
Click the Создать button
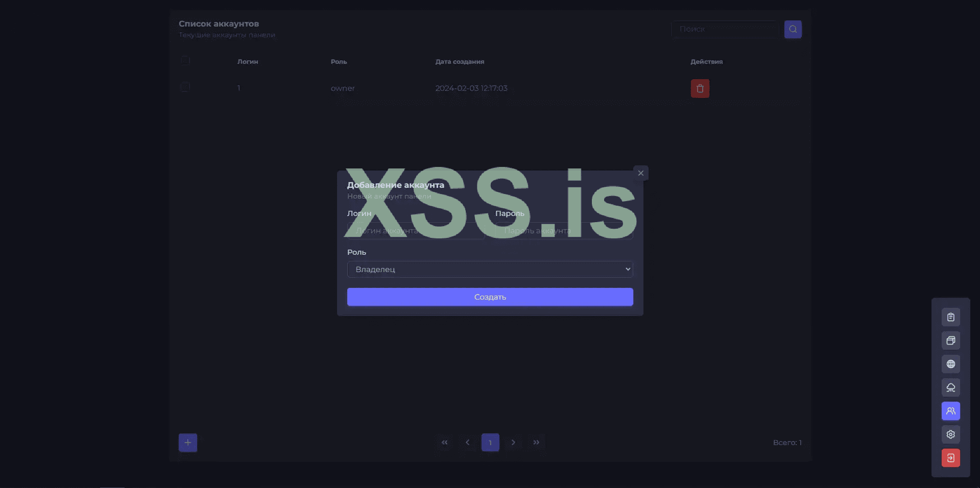490,297
